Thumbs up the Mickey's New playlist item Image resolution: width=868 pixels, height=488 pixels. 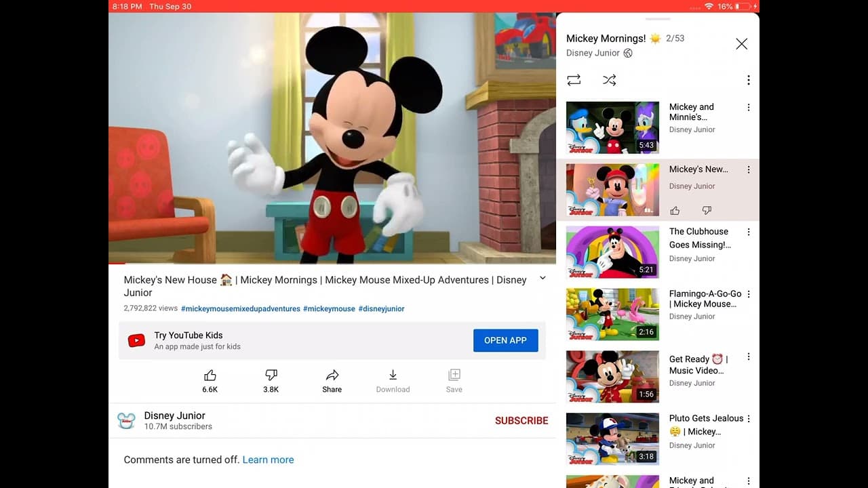click(x=675, y=211)
